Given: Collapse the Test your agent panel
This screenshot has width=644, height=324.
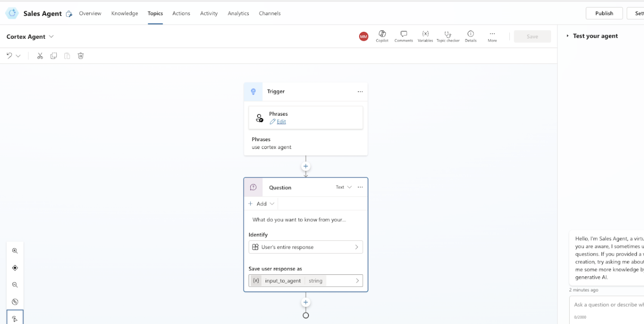Looking at the screenshot, I should point(567,36).
